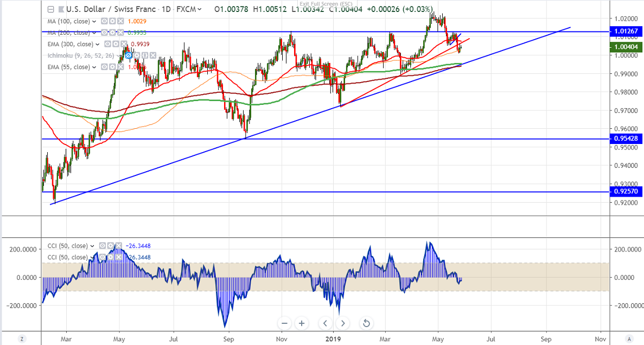Open Ichimoku source code braces icon
Viewport: 644px width, 345px height.
coord(145,55)
